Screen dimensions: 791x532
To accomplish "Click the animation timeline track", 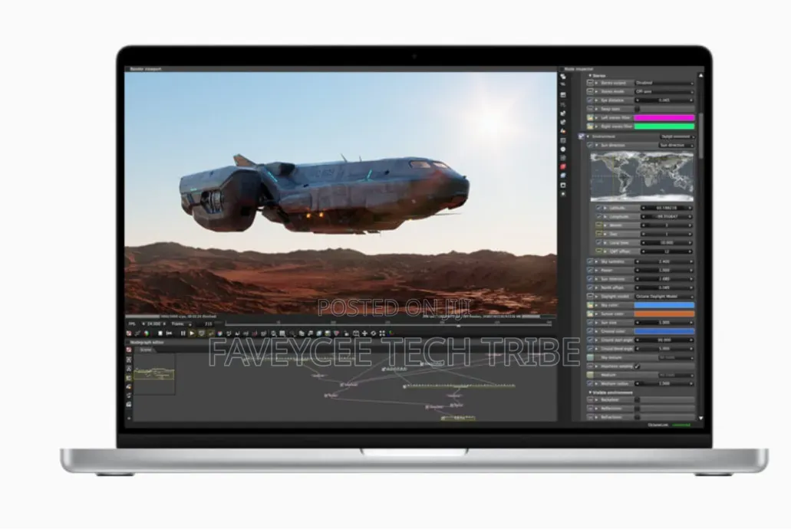I will (x=388, y=323).
